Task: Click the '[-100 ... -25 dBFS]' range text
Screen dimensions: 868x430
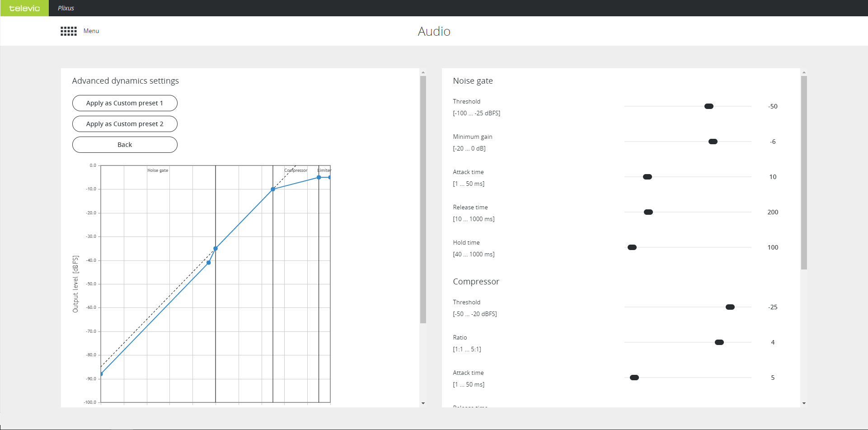Action: click(x=477, y=113)
